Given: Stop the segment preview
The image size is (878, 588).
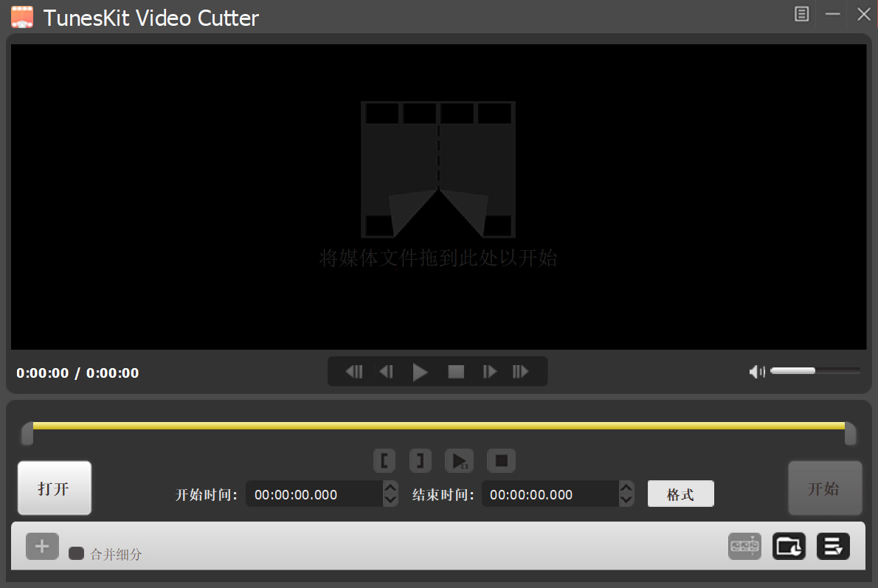Looking at the screenshot, I should coord(501,460).
